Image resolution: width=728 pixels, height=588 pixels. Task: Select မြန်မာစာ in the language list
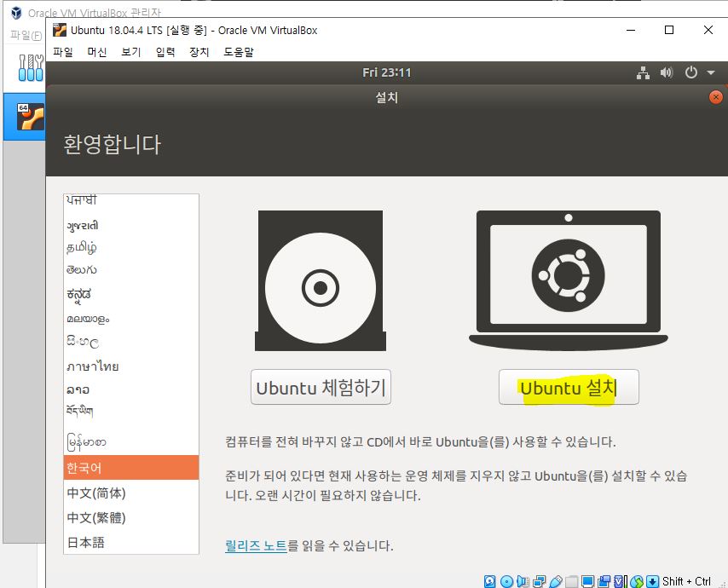[131, 441]
